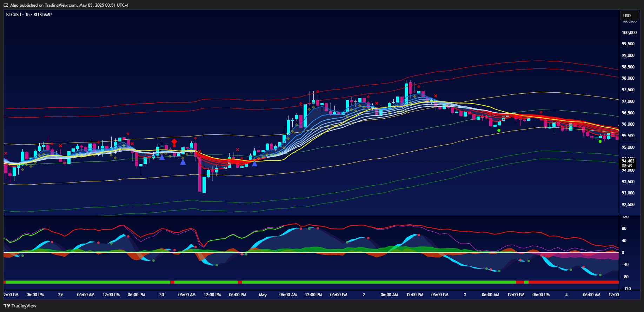Click the leftmost blue triangle buy marker
The height and width of the screenshot is (312, 644).
(x=162, y=158)
